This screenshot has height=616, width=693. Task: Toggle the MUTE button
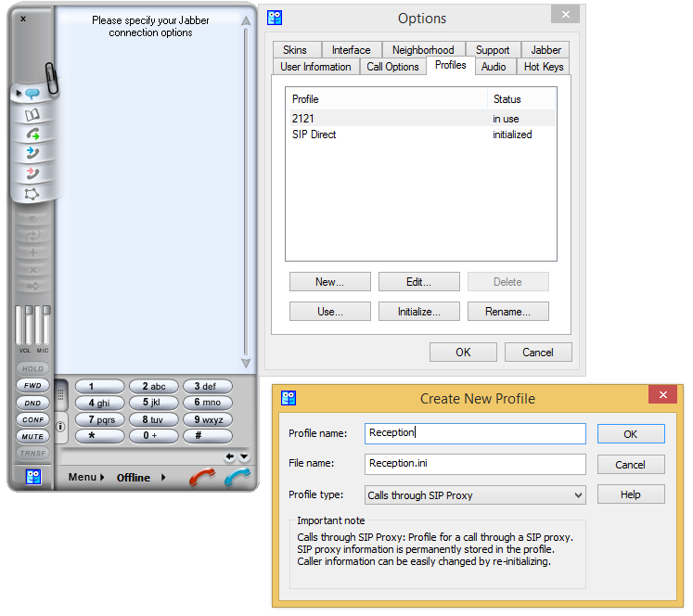(x=32, y=437)
